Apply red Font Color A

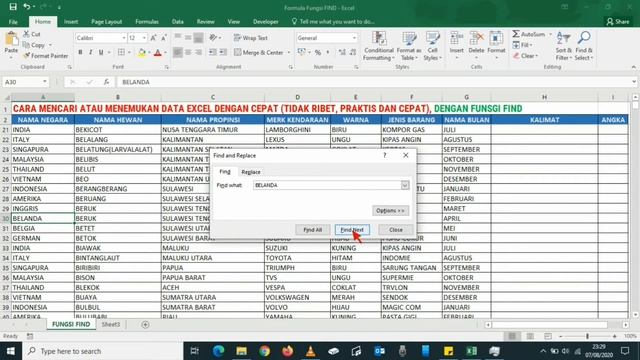[x=158, y=52]
